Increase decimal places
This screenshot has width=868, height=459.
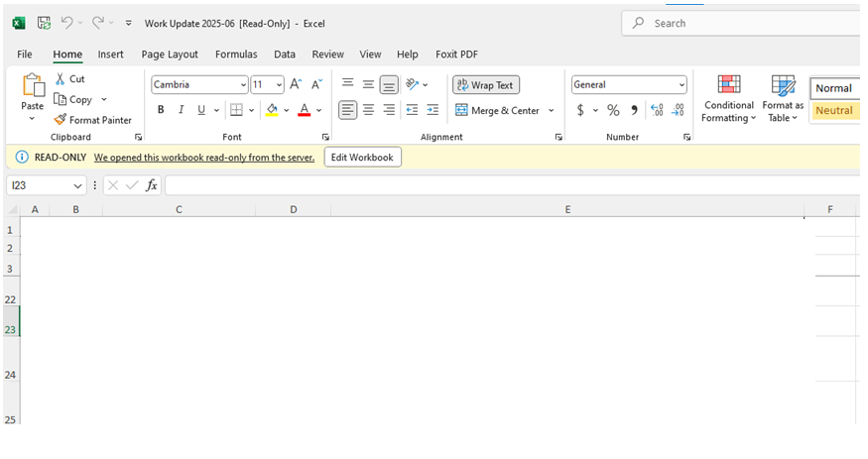click(657, 110)
